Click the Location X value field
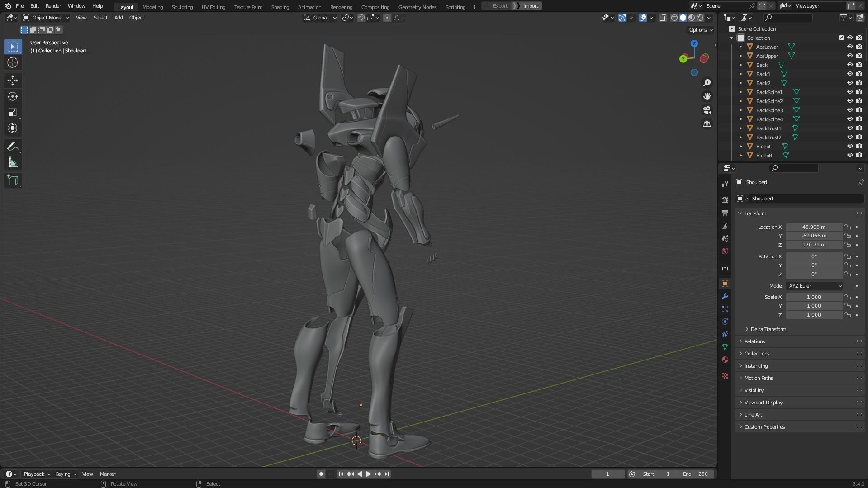This screenshot has height=488, width=868. point(814,227)
